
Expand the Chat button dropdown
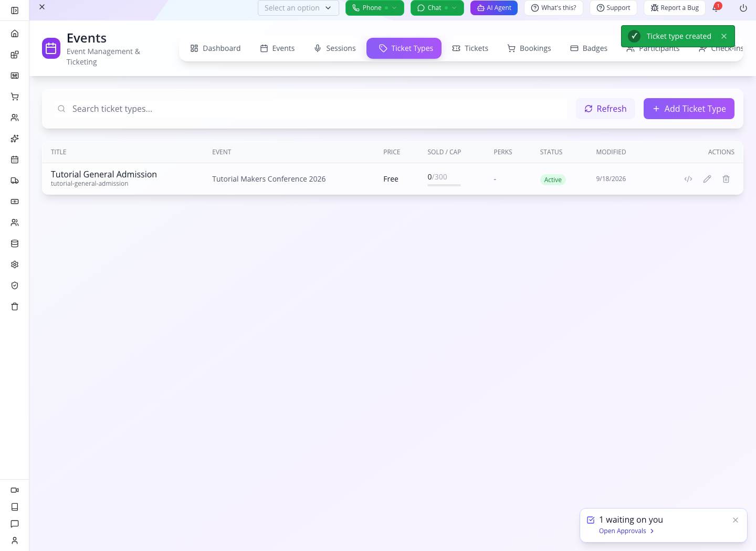pos(454,8)
